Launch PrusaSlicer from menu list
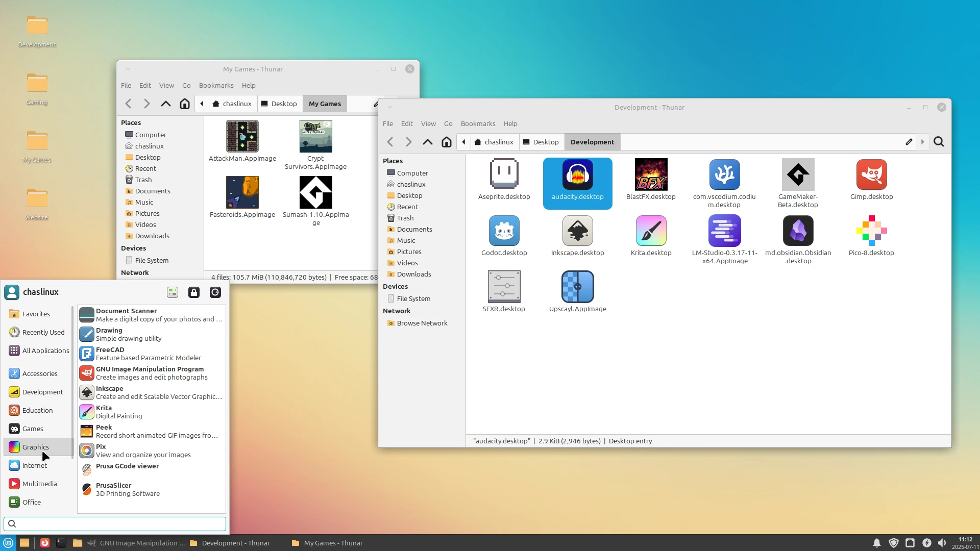 151,489
